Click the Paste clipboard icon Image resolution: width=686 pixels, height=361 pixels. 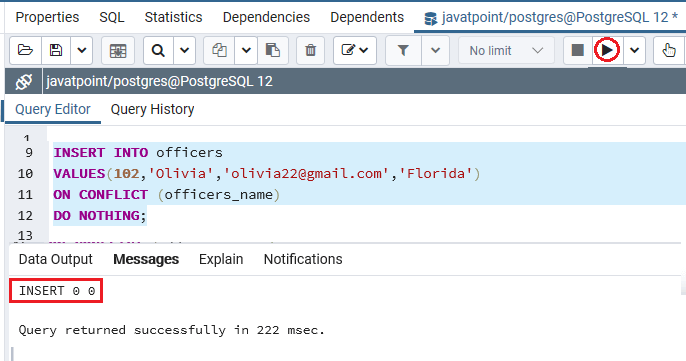(x=273, y=50)
